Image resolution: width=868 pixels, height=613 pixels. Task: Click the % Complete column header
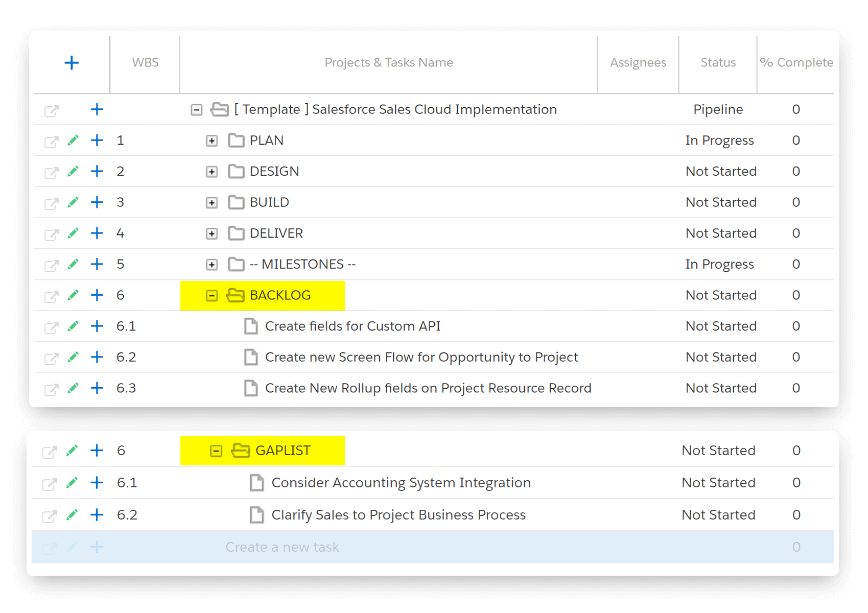(796, 63)
